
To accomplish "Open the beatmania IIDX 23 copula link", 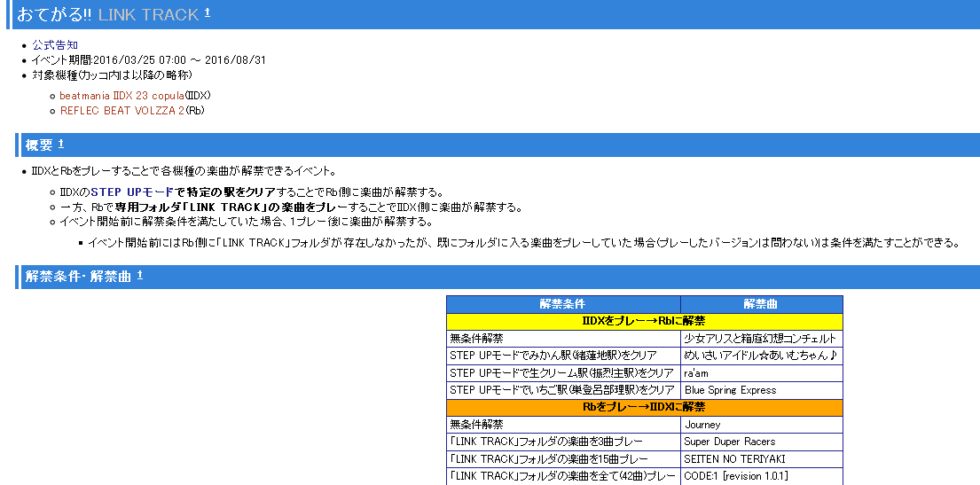I will (122, 96).
